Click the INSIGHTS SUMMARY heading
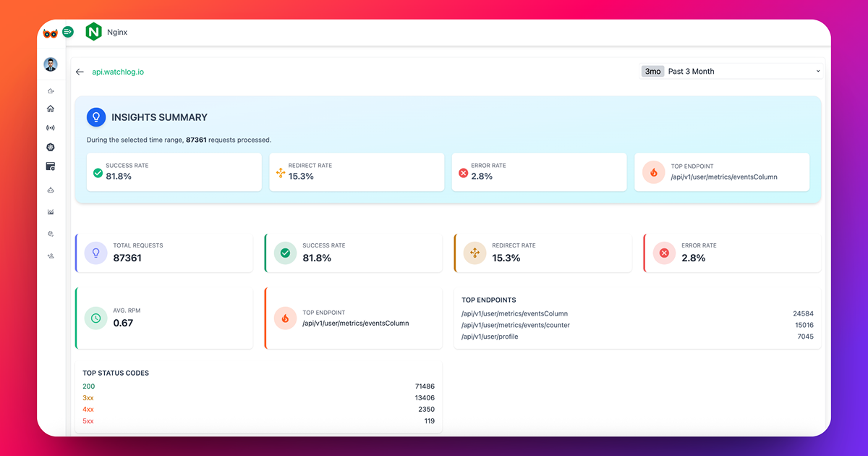This screenshot has width=868, height=456. click(x=159, y=117)
